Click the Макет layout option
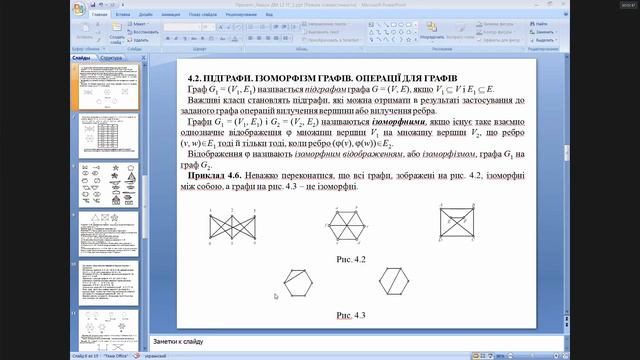Image resolution: width=640 pixels, height=360 pixels. click(138, 24)
